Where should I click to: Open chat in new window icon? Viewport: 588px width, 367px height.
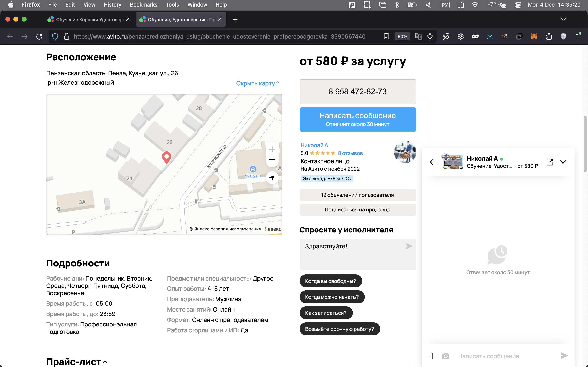pos(550,162)
